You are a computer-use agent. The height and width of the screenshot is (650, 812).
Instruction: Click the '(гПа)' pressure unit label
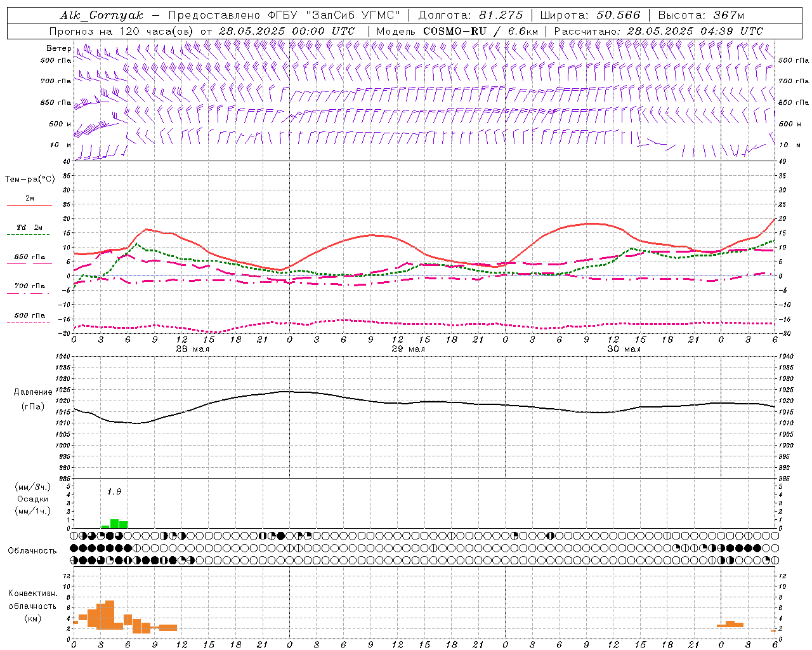pos(33,407)
